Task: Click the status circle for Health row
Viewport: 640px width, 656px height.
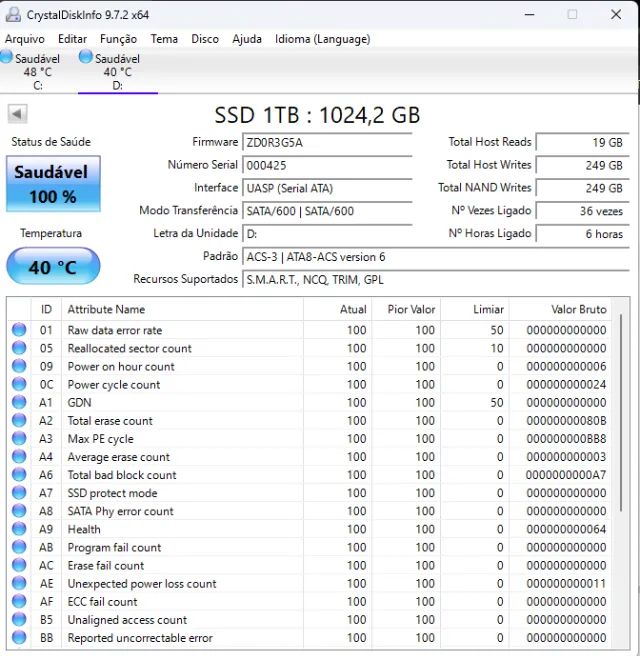Action: click(x=19, y=529)
